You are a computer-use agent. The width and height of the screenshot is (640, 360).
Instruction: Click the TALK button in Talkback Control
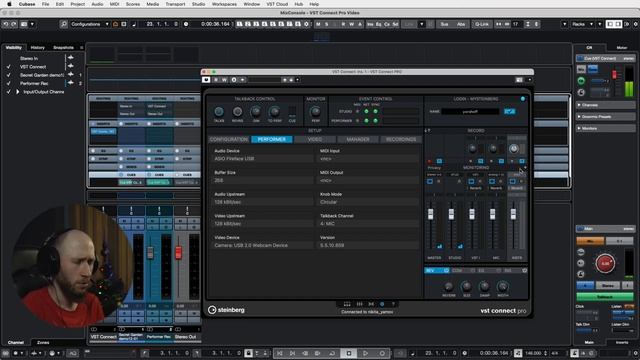219,111
